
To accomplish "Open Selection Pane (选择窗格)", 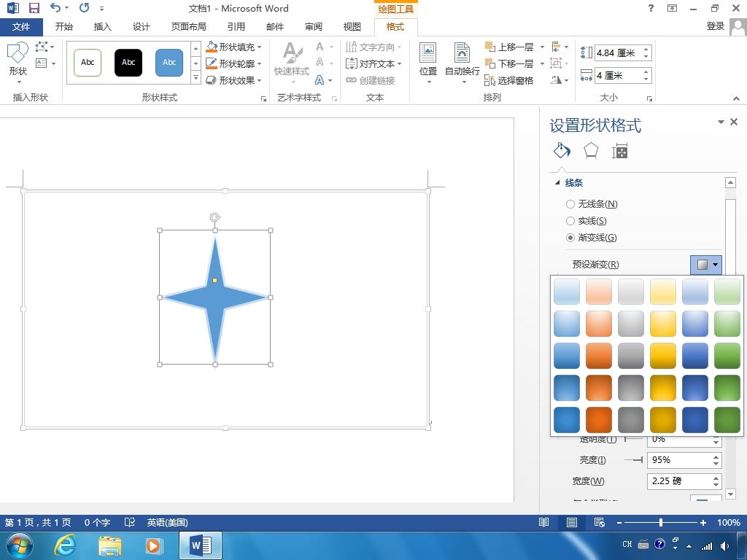I will click(x=508, y=80).
